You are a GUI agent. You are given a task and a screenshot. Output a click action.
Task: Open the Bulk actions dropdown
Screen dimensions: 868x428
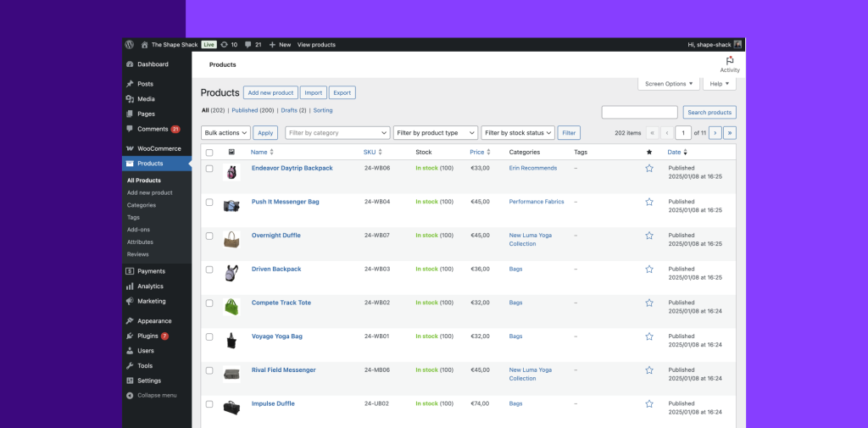(225, 133)
